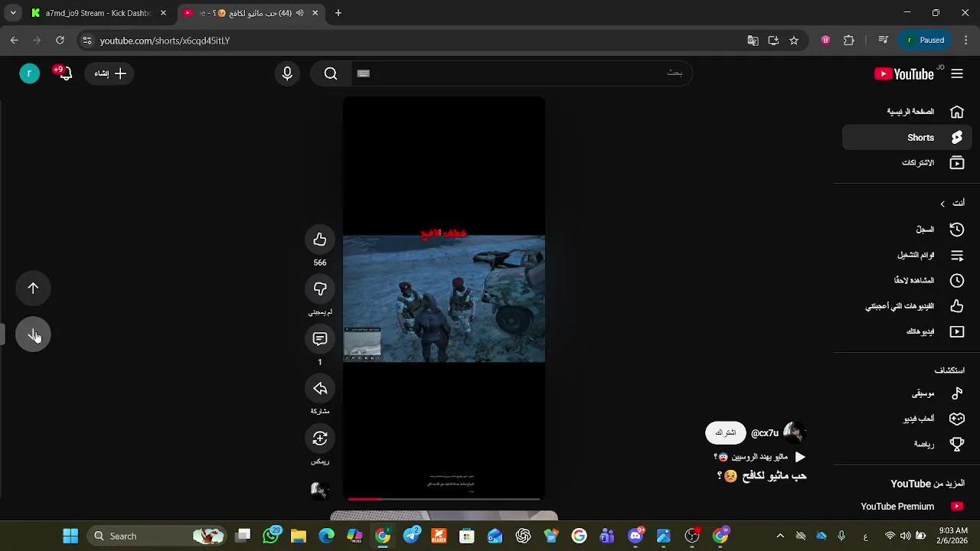
Task: Bookmark this page with the star icon
Action: [x=794, y=41]
